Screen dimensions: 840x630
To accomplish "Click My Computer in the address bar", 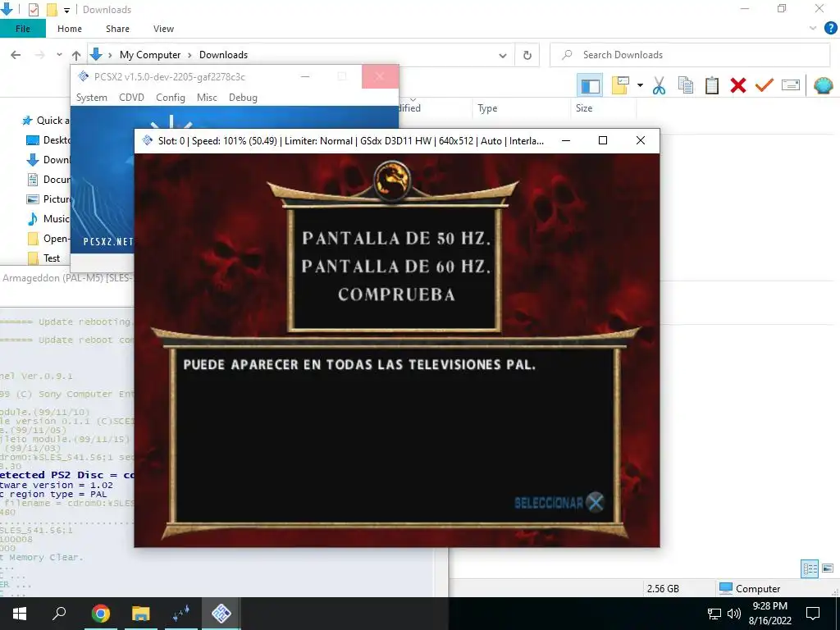I will tap(150, 55).
